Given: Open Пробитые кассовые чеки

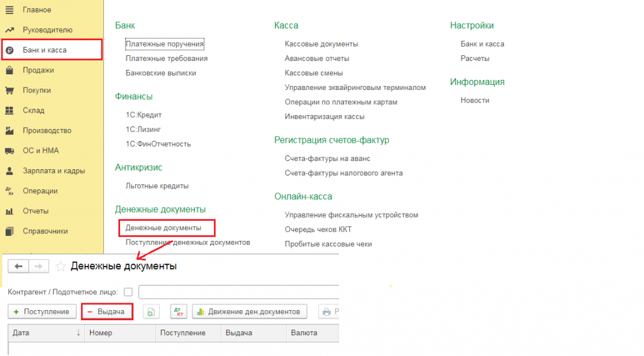Looking at the screenshot, I should click(328, 244).
